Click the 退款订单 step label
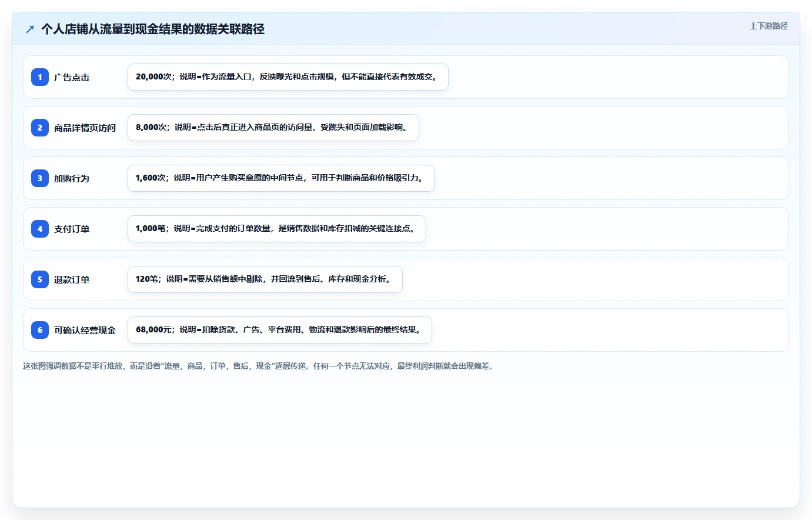The height and width of the screenshot is (520, 812). pos(72,279)
